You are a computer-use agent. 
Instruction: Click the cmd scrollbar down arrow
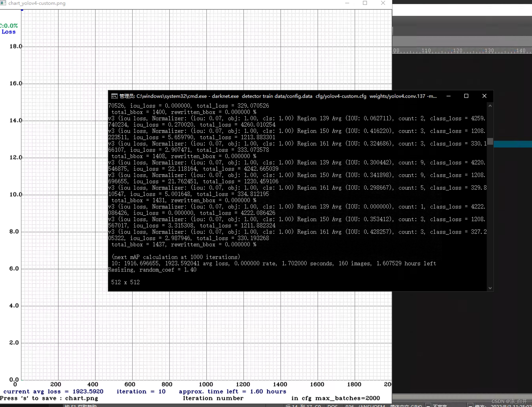490,288
